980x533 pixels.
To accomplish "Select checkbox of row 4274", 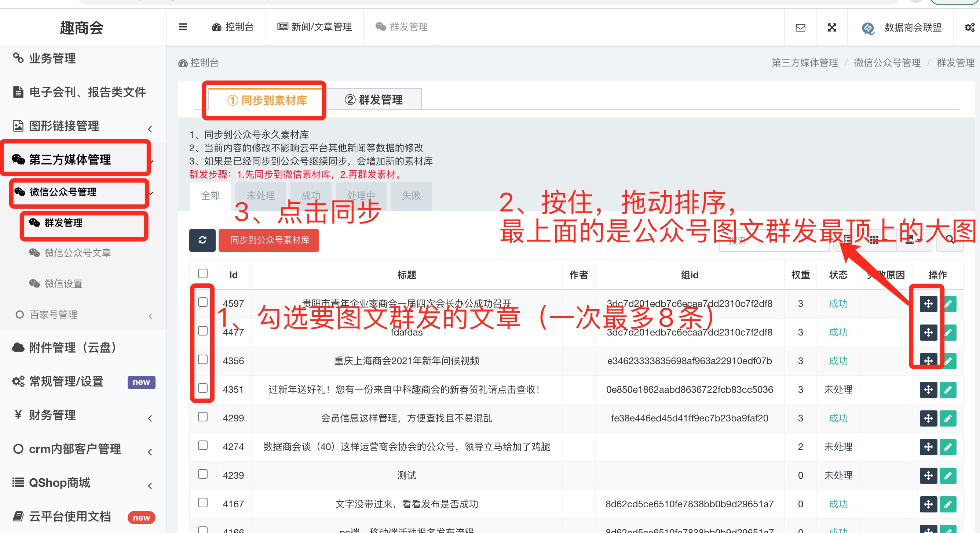I will tap(203, 445).
